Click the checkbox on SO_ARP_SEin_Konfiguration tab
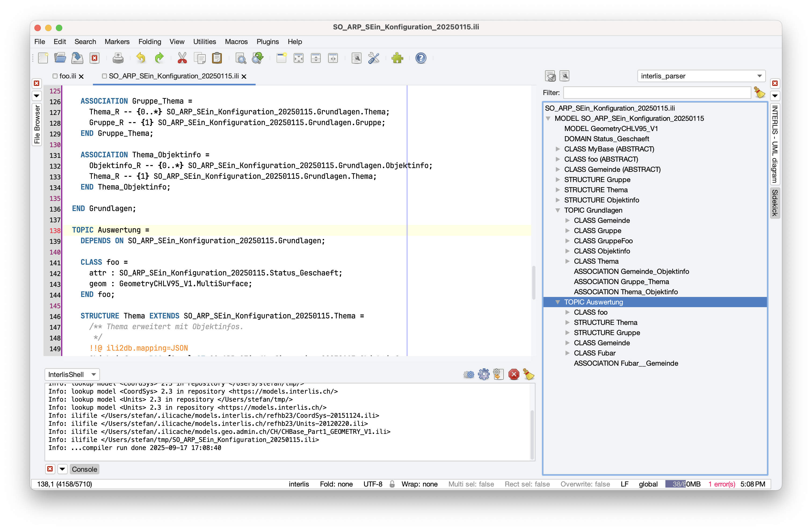Viewport: 812px width, 530px height. 104,76
